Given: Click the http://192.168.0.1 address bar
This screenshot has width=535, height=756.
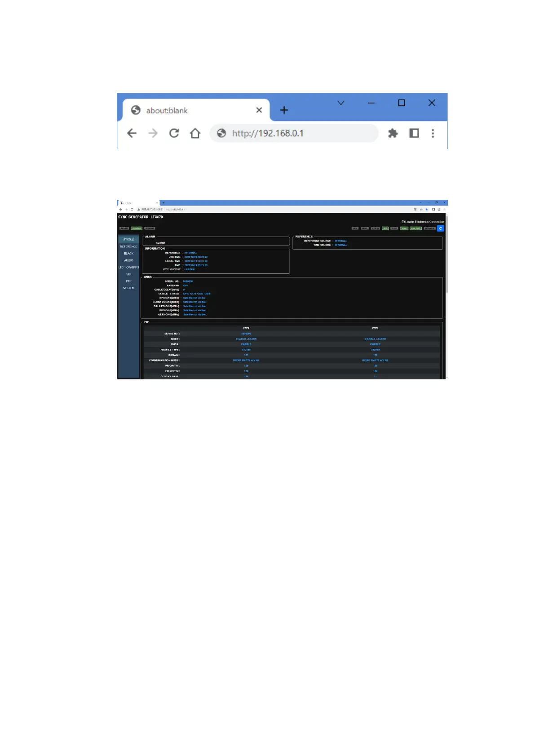Looking at the screenshot, I should (x=294, y=133).
